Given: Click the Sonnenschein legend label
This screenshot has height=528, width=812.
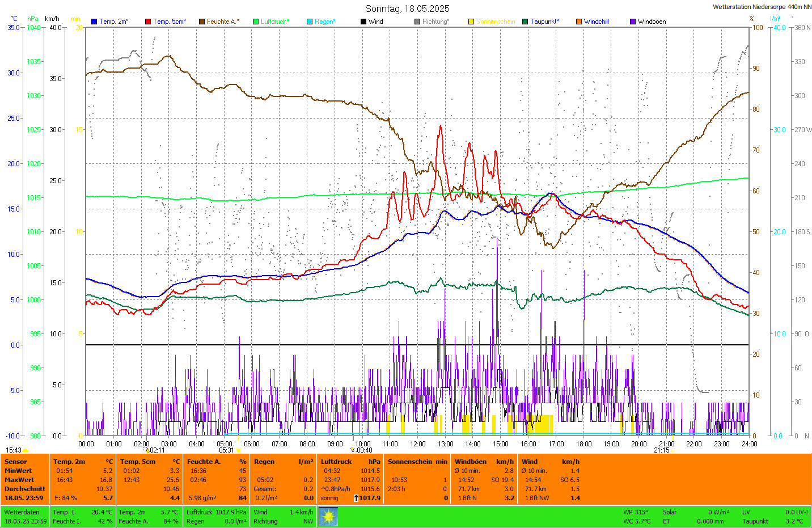Looking at the screenshot, I should tap(496, 22).
